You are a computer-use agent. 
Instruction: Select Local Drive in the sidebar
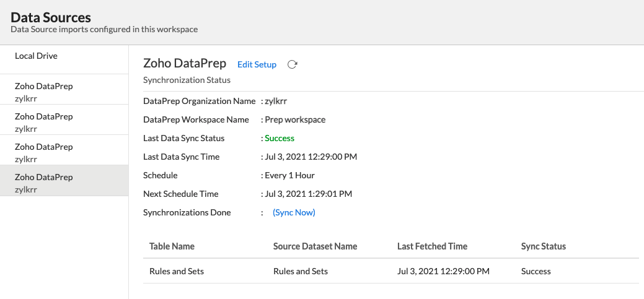[x=36, y=56]
